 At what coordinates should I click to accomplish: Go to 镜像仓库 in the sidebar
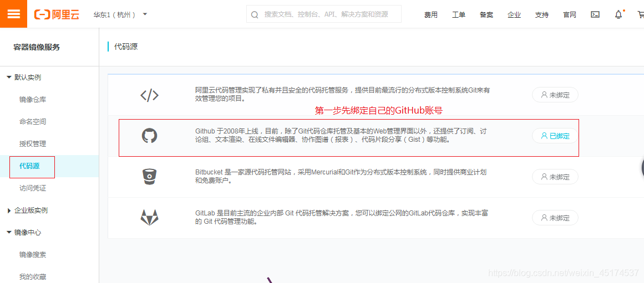(x=32, y=99)
